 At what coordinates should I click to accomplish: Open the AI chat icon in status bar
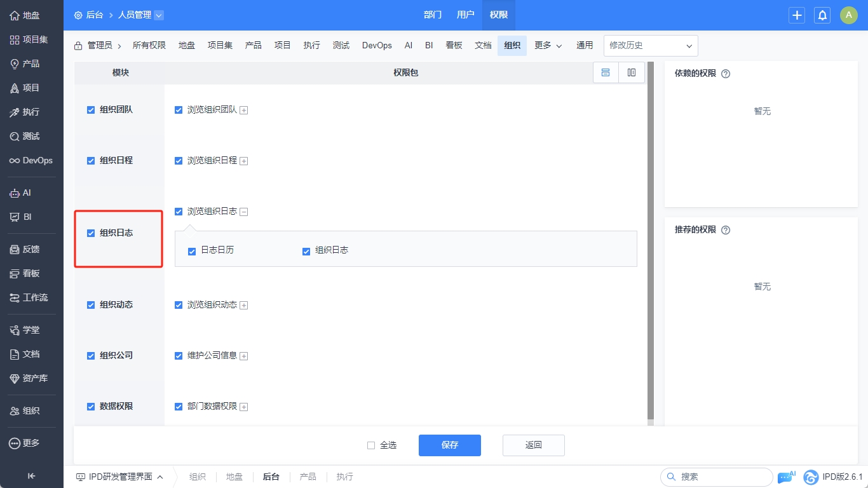click(786, 477)
